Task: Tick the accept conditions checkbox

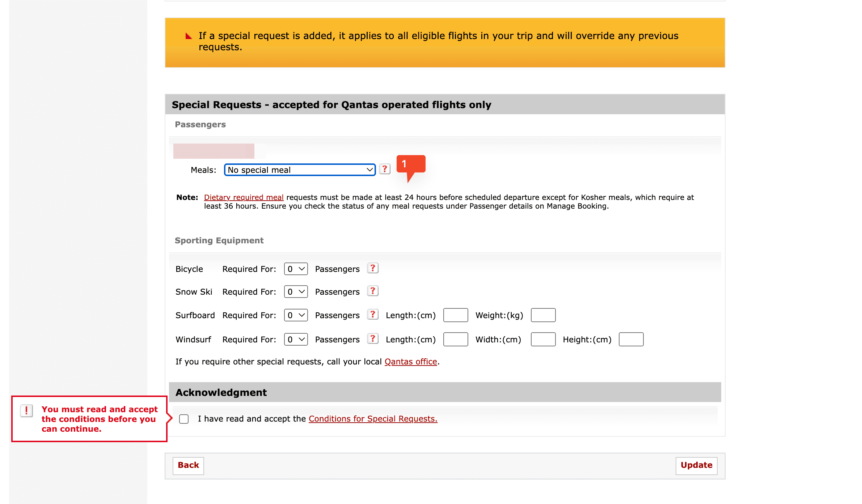Action: [x=184, y=419]
